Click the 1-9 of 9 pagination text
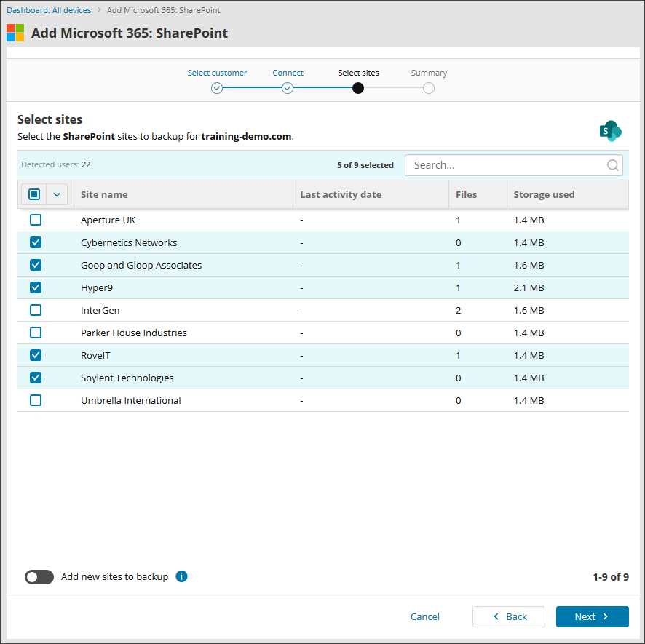 tap(611, 577)
